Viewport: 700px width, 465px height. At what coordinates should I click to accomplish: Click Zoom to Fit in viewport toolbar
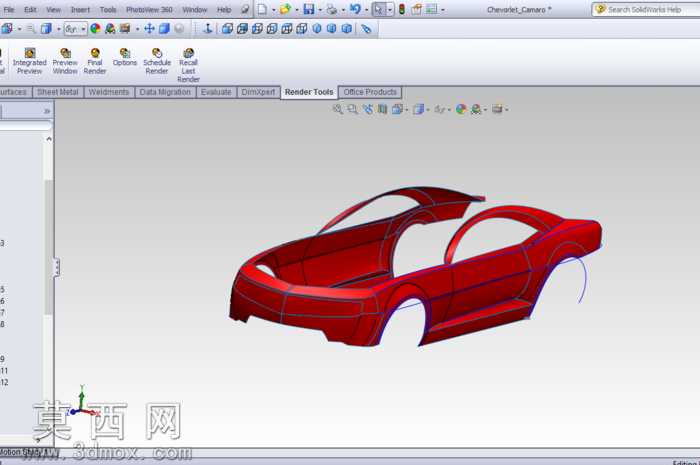tap(338, 109)
